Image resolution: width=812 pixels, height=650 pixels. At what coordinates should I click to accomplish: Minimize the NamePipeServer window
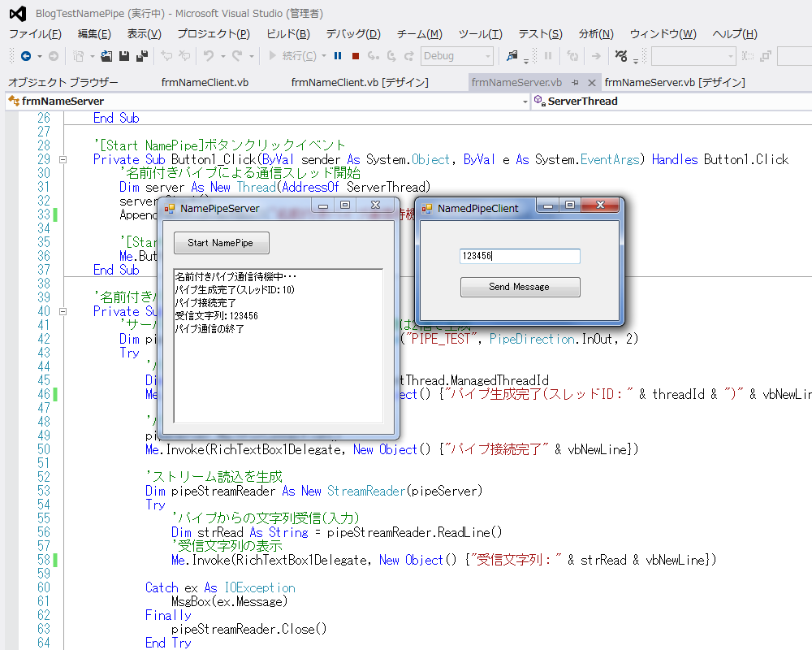pyautogui.click(x=323, y=206)
